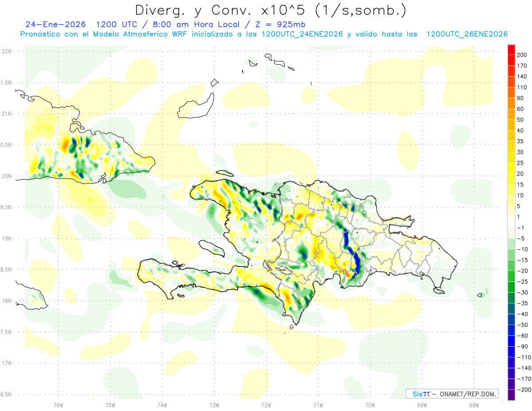This screenshot has height=411, width=532.
Task: Click the red swatch at the color bar top
Action: [x=511, y=50]
